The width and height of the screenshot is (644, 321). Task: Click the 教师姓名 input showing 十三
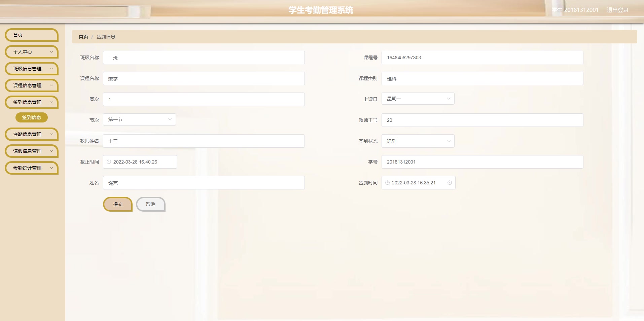[x=204, y=141]
